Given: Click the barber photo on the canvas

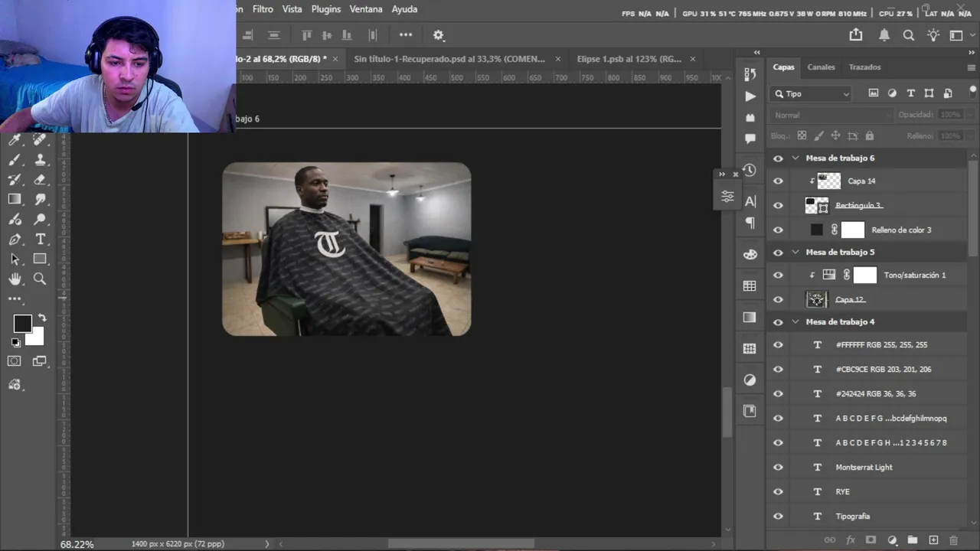Looking at the screenshot, I should (347, 249).
